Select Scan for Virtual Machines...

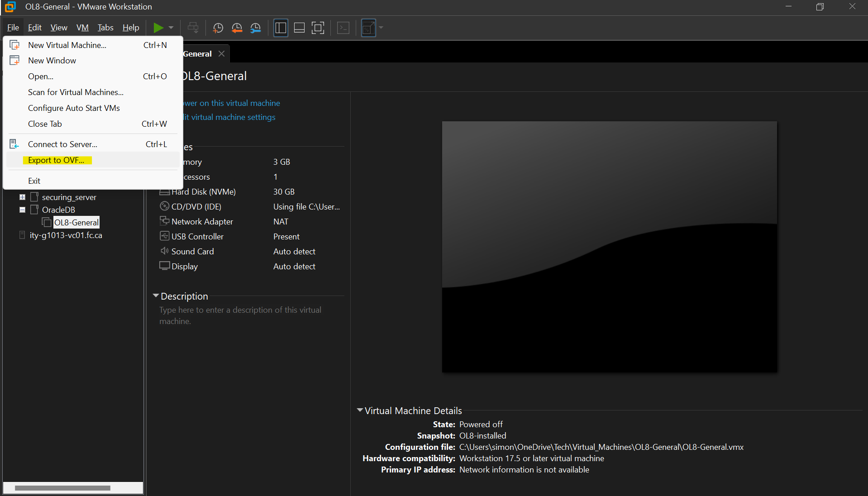pos(93,92)
